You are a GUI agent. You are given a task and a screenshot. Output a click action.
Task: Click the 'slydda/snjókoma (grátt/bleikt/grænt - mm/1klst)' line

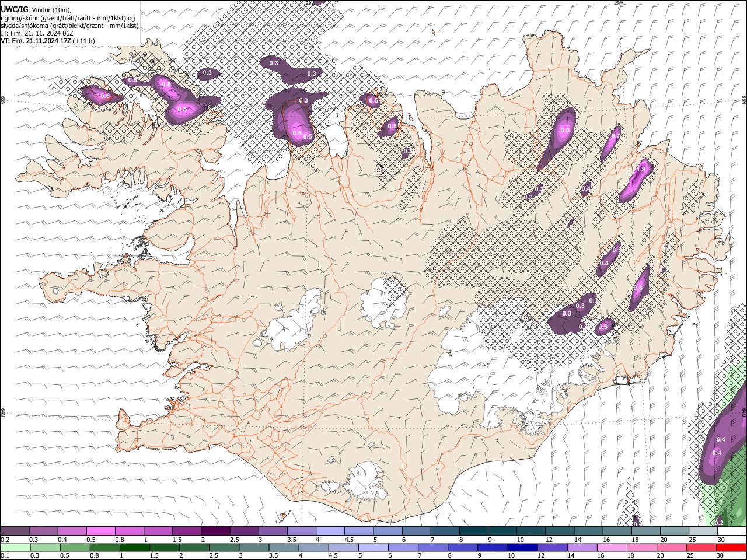point(69,26)
